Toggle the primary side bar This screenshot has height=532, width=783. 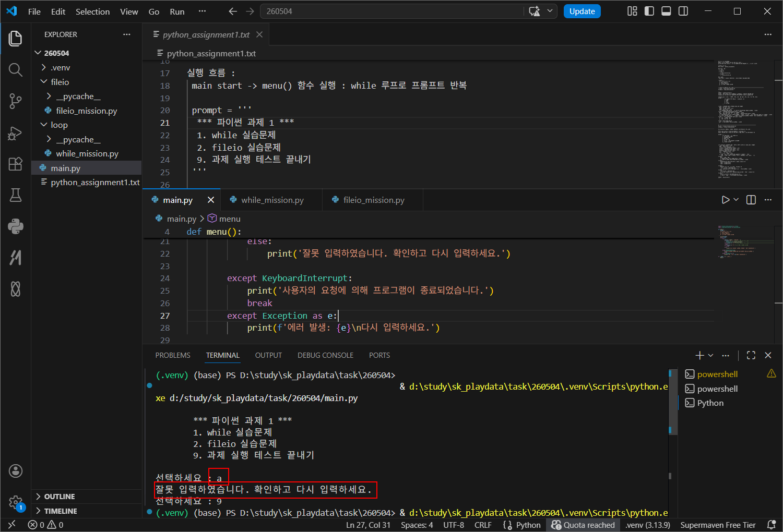coord(649,11)
